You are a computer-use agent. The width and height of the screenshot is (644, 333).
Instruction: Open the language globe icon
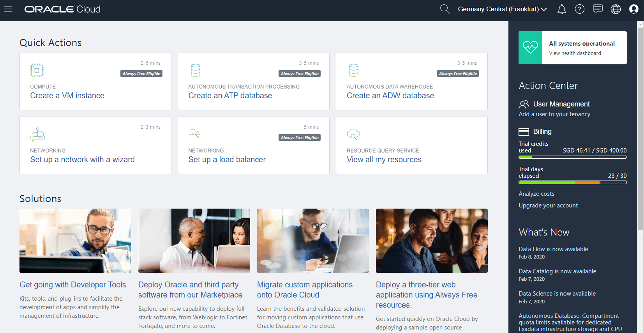tap(616, 9)
